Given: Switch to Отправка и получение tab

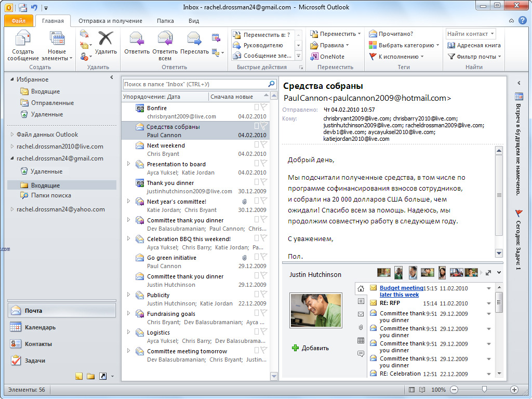Looking at the screenshot, I should pos(110,21).
